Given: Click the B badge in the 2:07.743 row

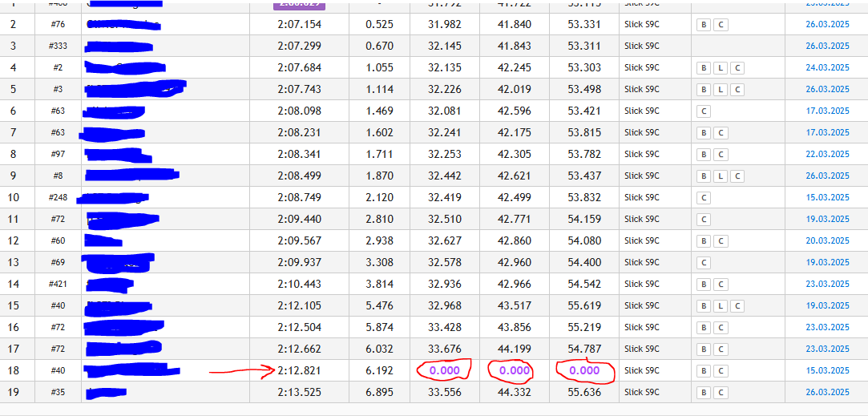Looking at the screenshot, I should click(x=704, y=90).
